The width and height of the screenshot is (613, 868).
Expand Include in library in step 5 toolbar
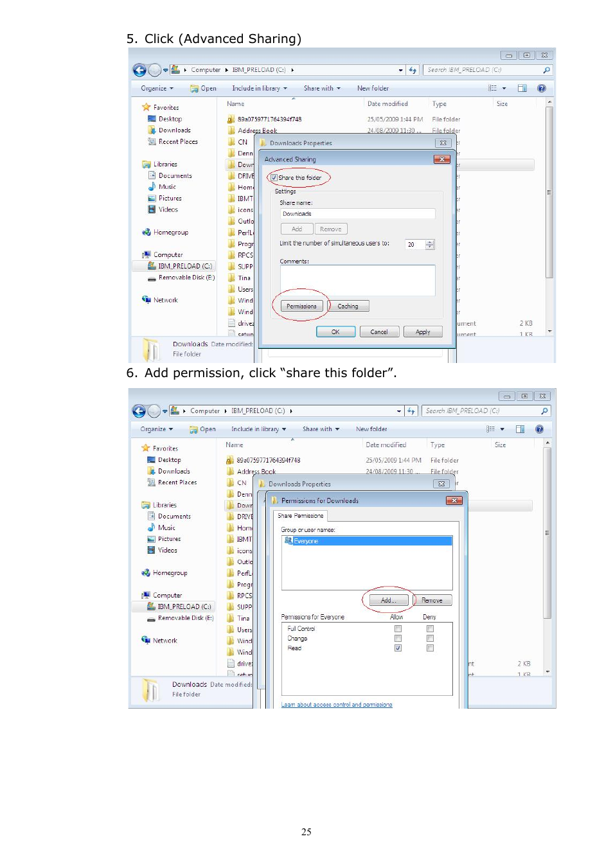[x=260, y=89]
